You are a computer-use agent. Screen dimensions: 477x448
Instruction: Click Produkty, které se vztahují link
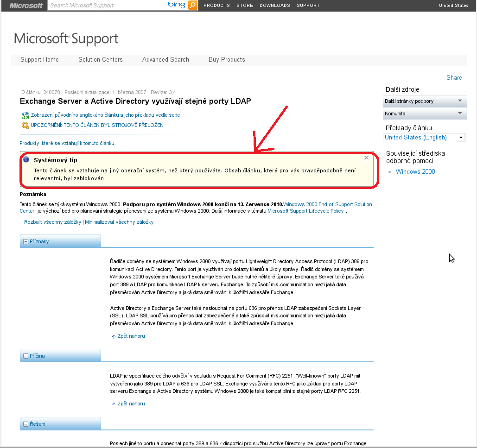click(68, 143)
